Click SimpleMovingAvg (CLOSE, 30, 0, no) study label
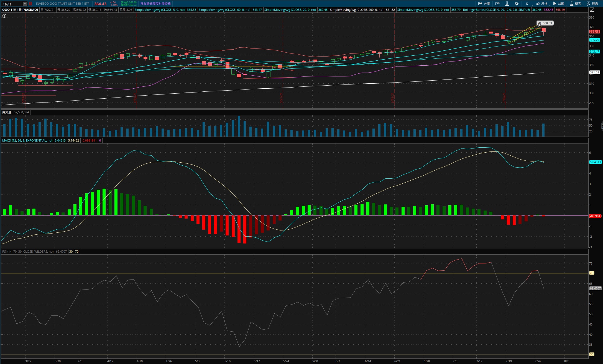The width and height of the screenshot is (603, 364). pyautogui.click(x=423, y=10)
